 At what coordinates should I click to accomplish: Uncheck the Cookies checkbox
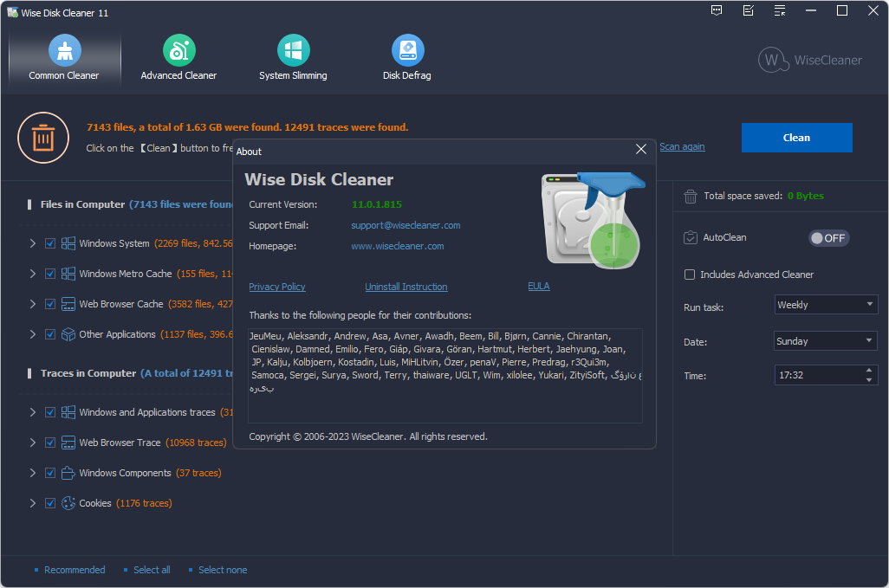click(x=50, y=503)
